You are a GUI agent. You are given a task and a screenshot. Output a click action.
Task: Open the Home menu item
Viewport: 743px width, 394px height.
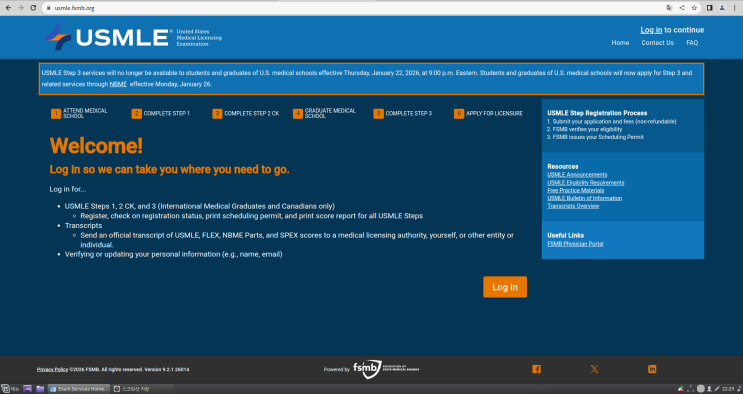pos(620,43)
